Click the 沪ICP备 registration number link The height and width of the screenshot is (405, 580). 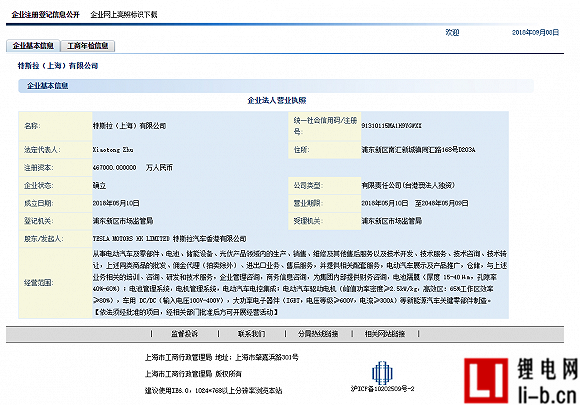pos(382,389)
